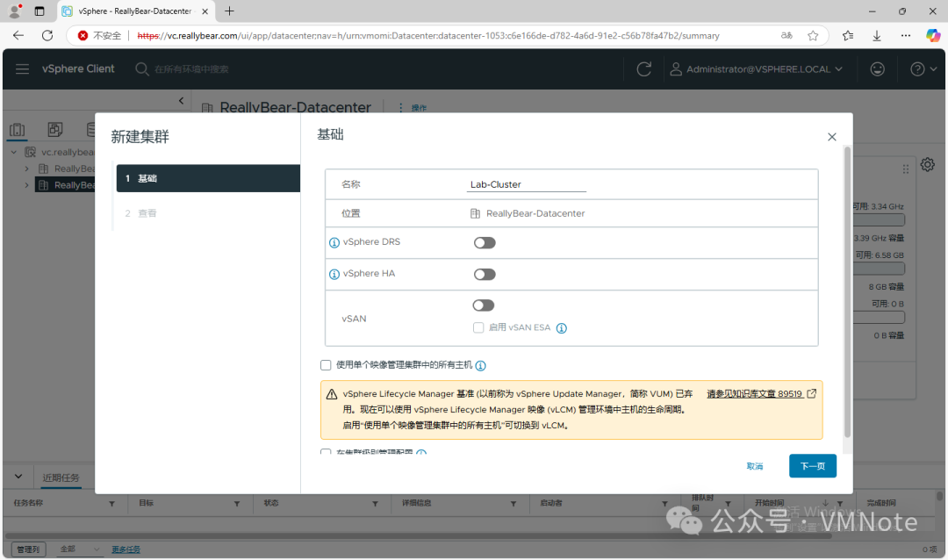Image resolution: width=948 pixels, height=560 pixels.
Task: Check the enable vSAN ESA checkbox
Action: (x=478, y=327)
